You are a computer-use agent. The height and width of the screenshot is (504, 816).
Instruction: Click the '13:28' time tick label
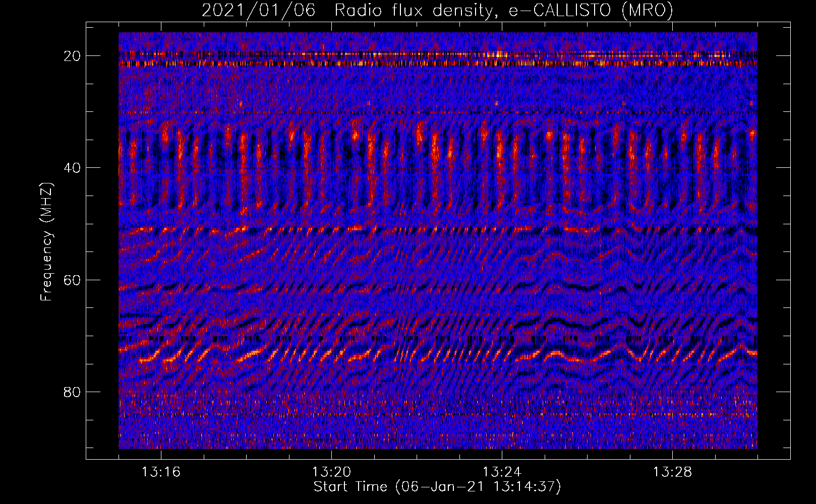(672, 472)
